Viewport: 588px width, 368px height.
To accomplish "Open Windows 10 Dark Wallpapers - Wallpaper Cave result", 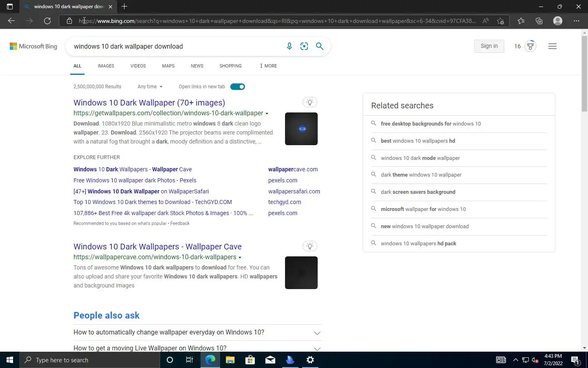I will click(x=158, y=247).
